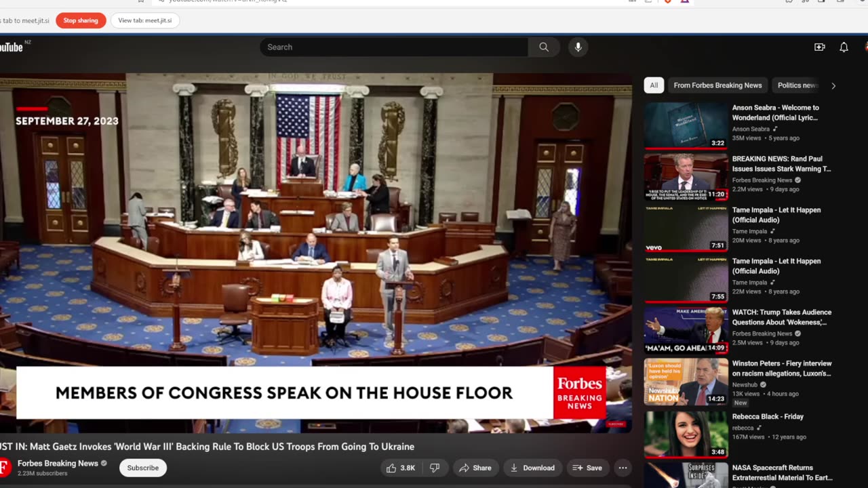Open Winston Peters interview thumbnail

686,382
